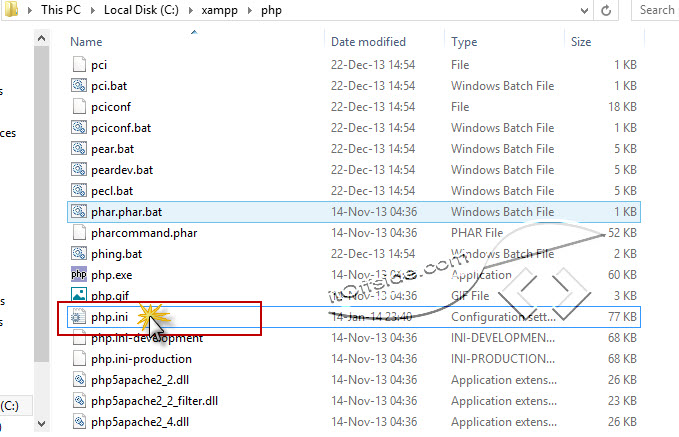Image resolution: width=679 pixels, height=437 pixels.
Task: Select the peardev.bat file name
Action: [x=122, y=170]
